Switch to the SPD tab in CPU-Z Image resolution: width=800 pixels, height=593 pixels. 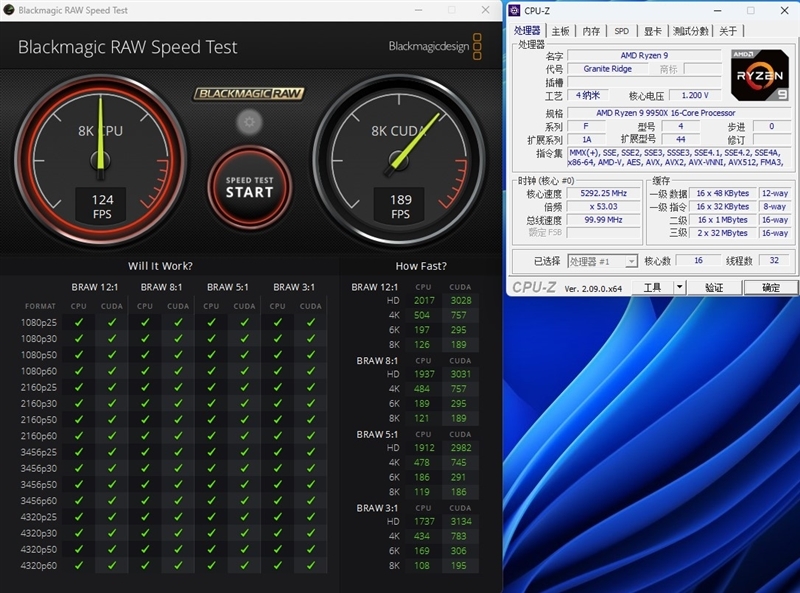point(621,31)
